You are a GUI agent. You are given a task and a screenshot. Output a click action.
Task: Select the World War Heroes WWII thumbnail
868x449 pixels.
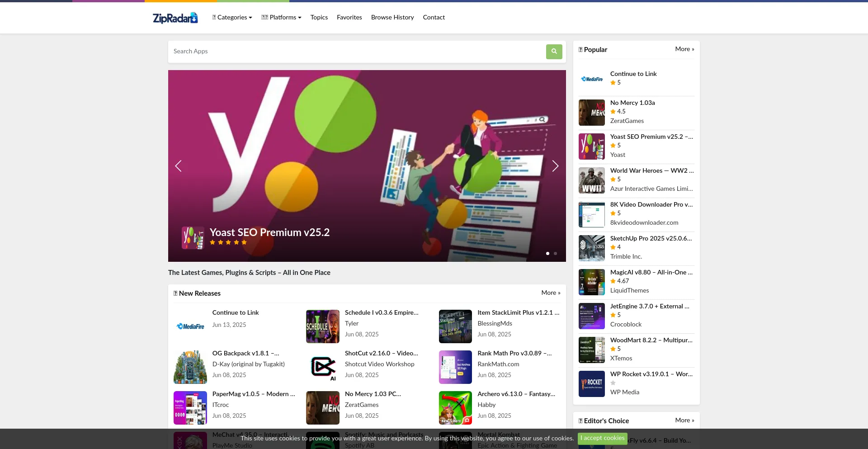pyautogui.click(x=591, y=180)
